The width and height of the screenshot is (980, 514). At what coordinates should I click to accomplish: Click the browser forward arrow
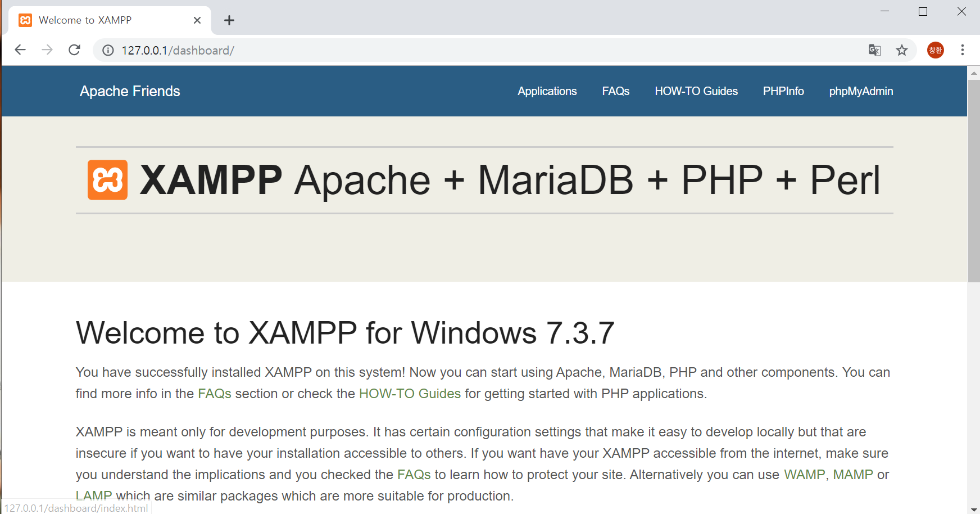coord(47,50)
